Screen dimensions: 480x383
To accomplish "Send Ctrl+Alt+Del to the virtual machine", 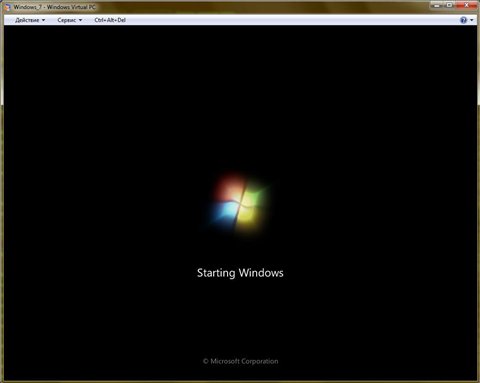I will click(110, 20).
